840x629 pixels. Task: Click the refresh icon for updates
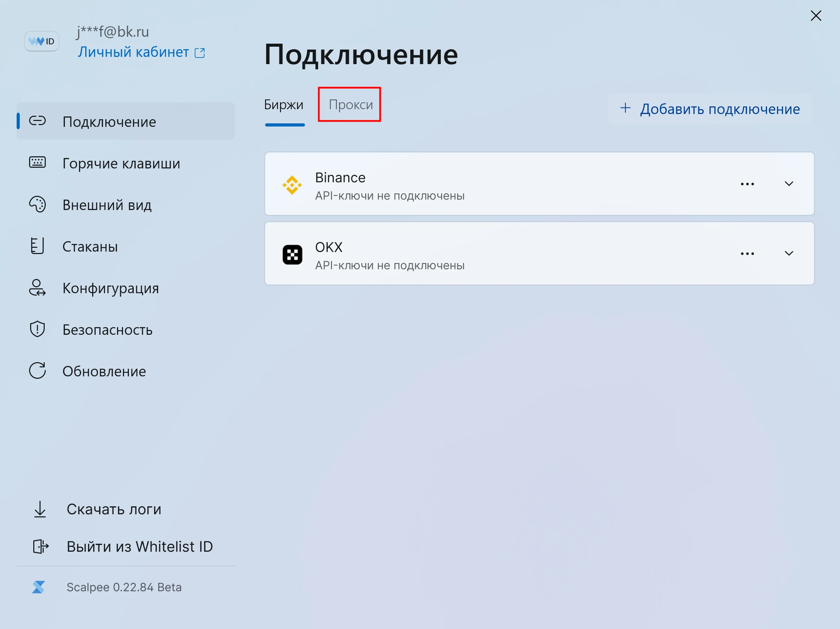(x=37, y=371)
